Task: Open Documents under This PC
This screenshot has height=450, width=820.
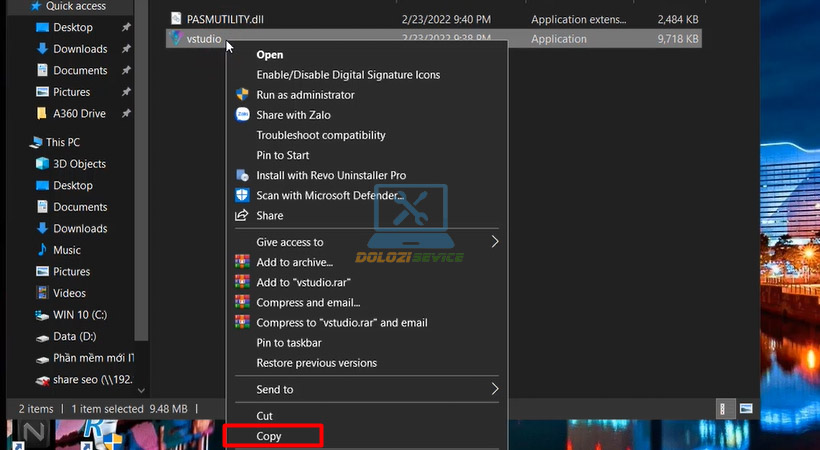Action: (80, 207)
